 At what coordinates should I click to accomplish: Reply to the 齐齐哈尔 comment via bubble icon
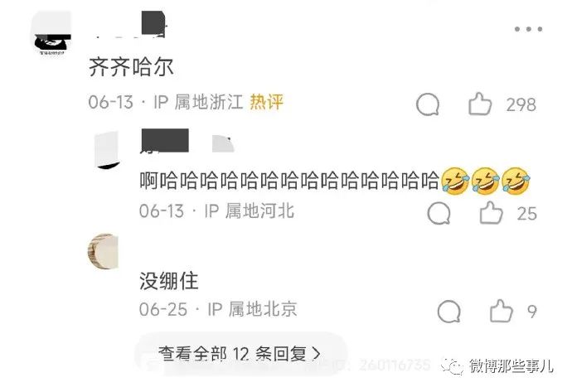tap(428, 104)
